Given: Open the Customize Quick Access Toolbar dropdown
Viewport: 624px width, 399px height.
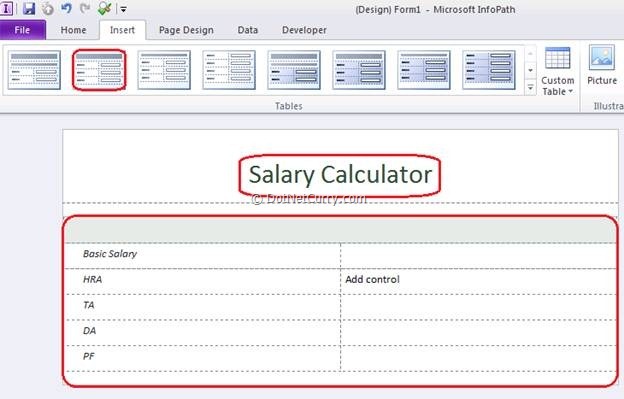Looking at the screenshot, I should (x=123, y=9).
